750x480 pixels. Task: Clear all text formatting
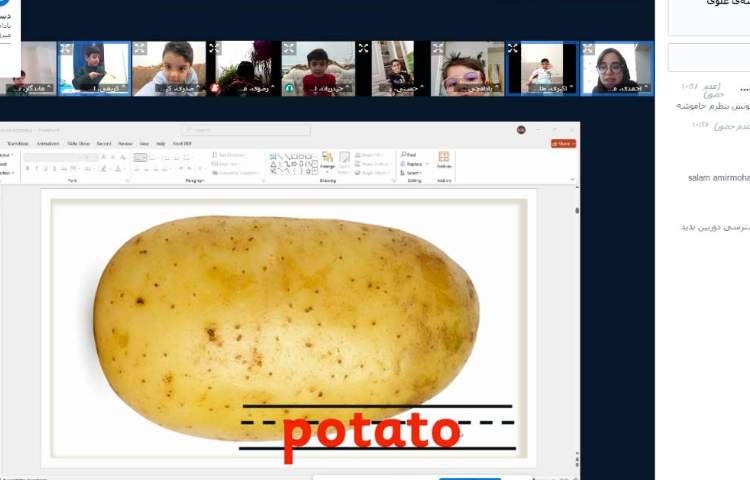[x=123, y=157]
